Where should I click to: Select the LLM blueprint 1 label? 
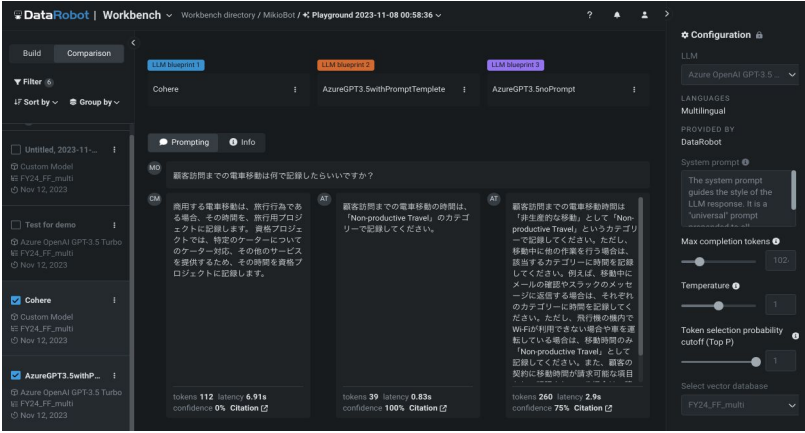coord(176,65)
